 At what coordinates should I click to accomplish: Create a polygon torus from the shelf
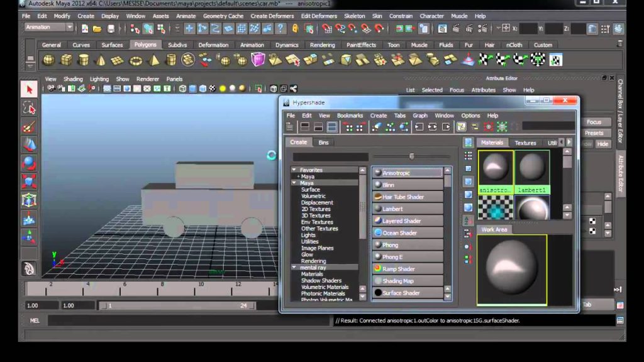(136, 60)
